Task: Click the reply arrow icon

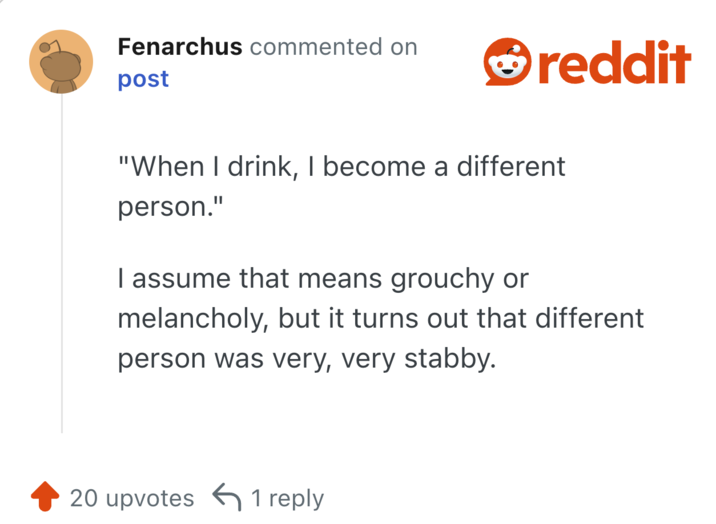Action: (x=227, y=497)
